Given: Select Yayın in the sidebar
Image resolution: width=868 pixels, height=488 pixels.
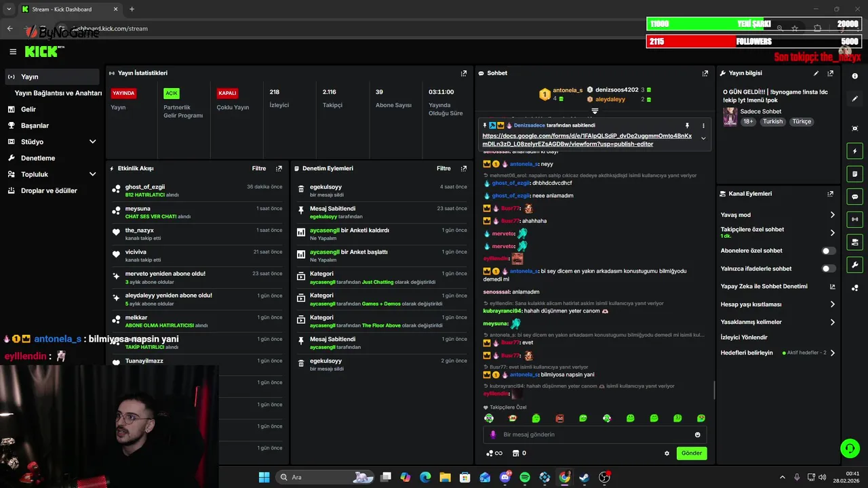Looking at the screenshot, I should 52,77.
